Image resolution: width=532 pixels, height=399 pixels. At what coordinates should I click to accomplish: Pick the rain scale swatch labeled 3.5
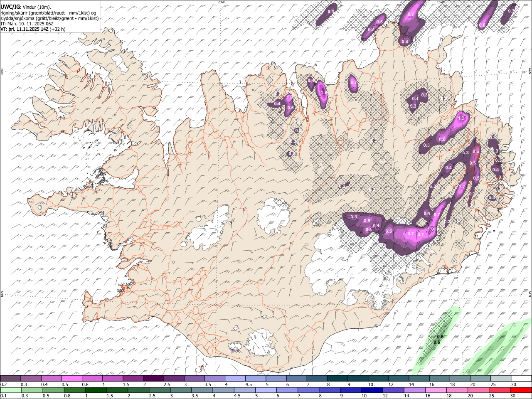[x=202, y=390]
